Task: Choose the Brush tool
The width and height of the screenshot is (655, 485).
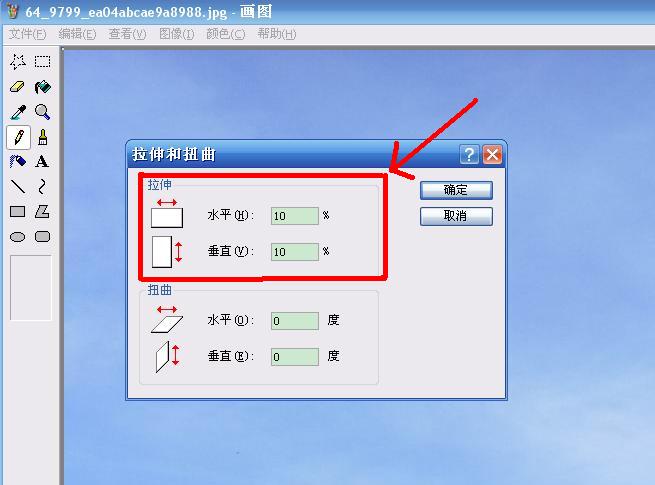Action: tap(43, 137)
